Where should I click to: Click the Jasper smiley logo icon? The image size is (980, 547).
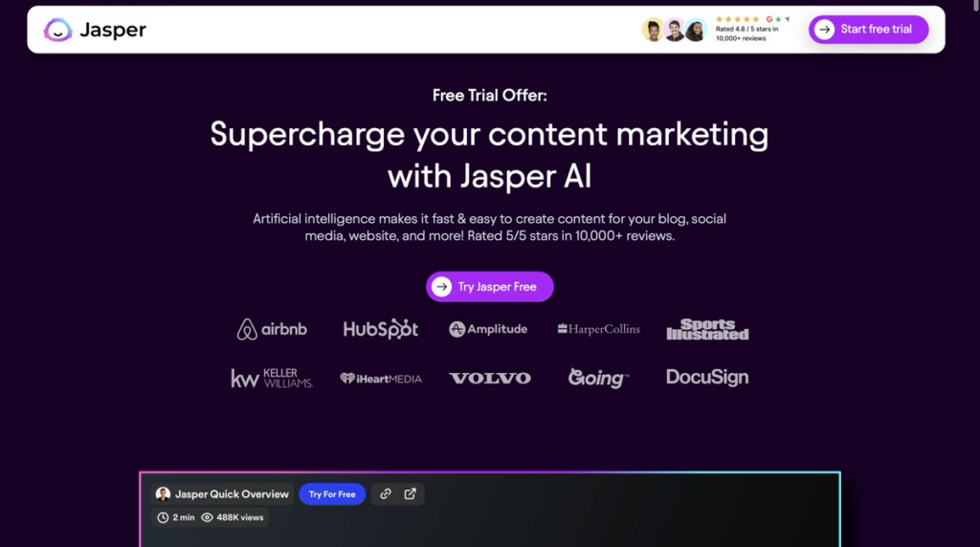pyautogui.click(x=58, y=30)
